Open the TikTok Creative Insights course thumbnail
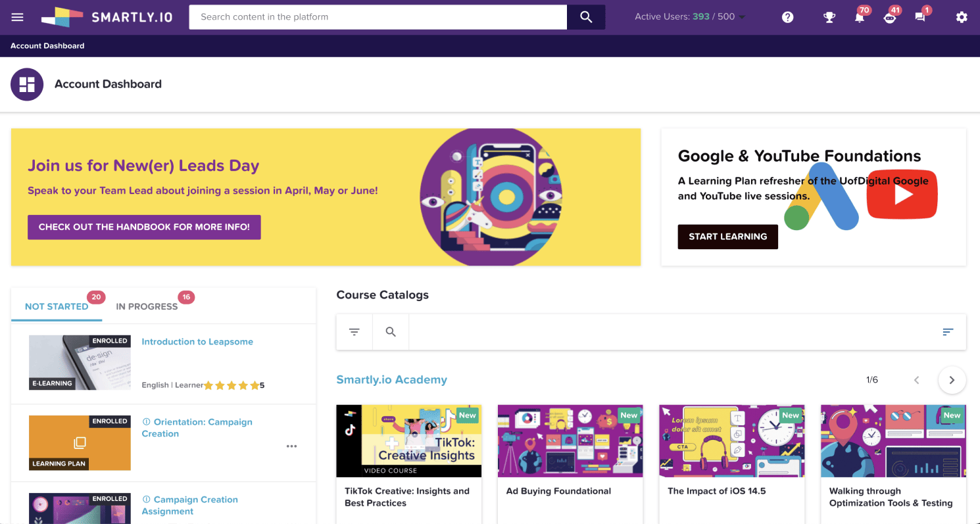Screen dimensions: 980x524 click(x=408, y=441)
